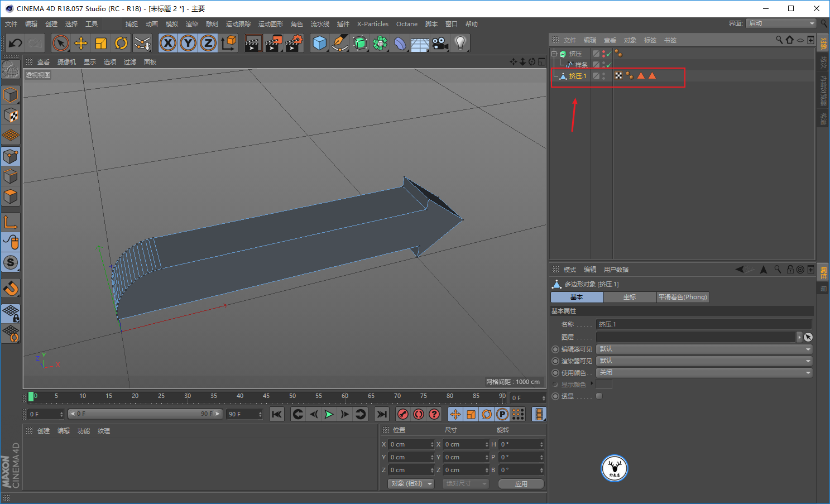The image size is (830, 504).
Task: Click the Record Active Objects button
Action: coord(403,414)
